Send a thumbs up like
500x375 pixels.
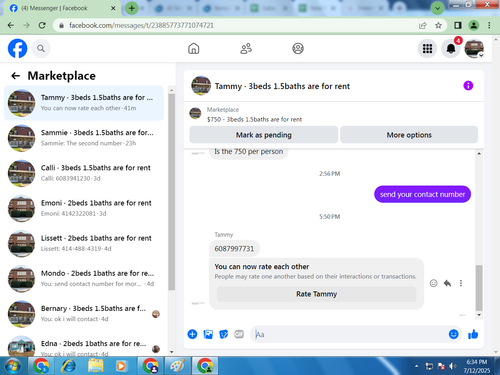click(x=473, y=334)
